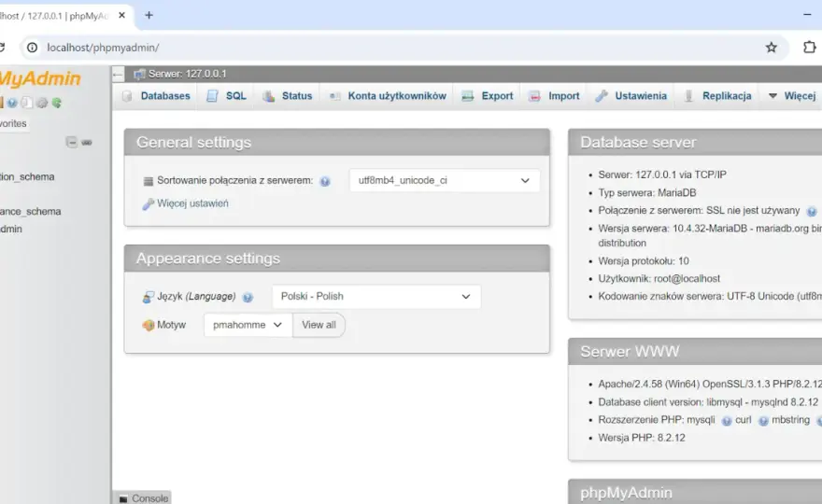Click the link/unlink main panel icon
This screenshot has width=822, height=504.
point(87,142)
